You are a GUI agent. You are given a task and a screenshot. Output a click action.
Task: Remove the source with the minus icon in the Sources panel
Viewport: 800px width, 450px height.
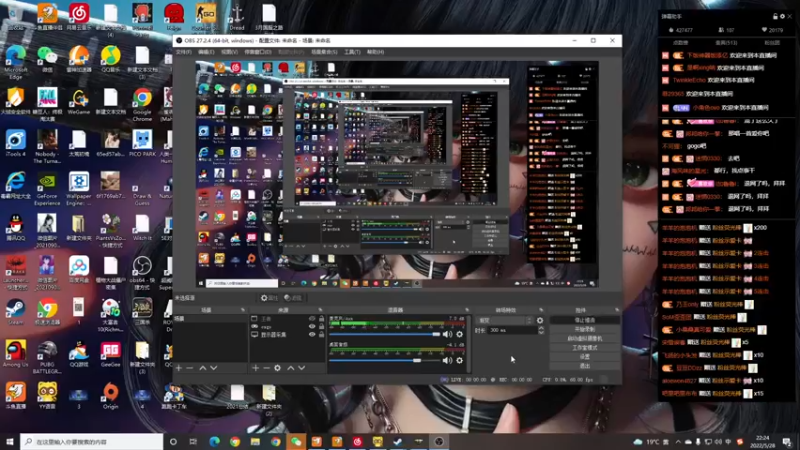pos(266,368)
